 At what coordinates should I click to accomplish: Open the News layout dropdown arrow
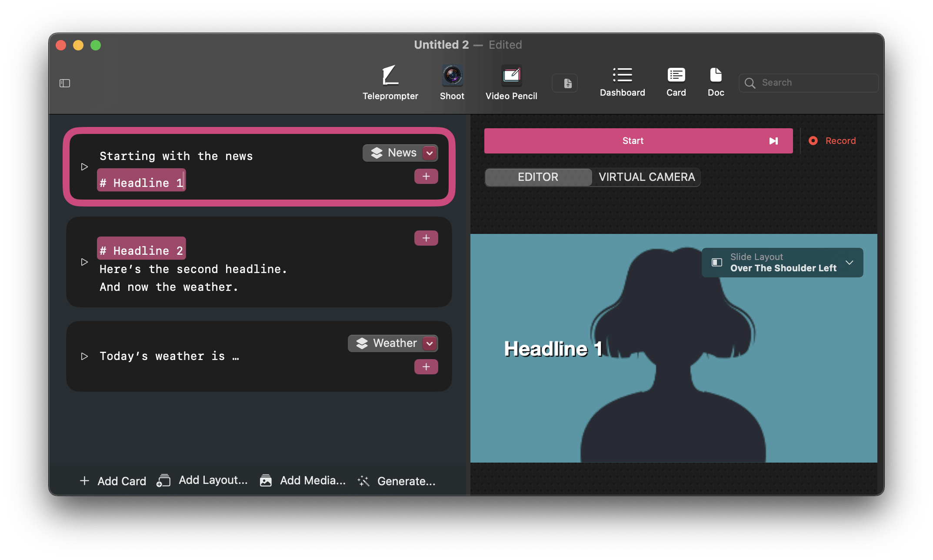(x=430, y=153)
